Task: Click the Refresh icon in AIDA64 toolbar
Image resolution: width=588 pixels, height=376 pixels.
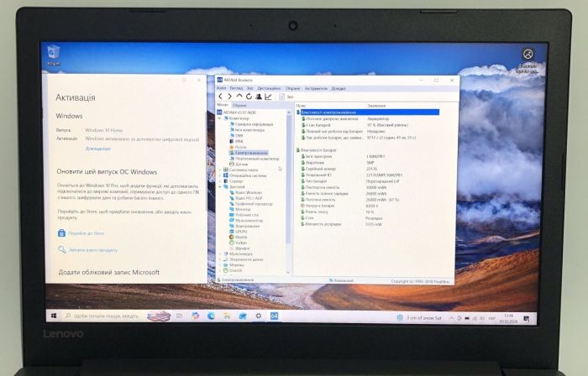Action: tap(249, 97)
